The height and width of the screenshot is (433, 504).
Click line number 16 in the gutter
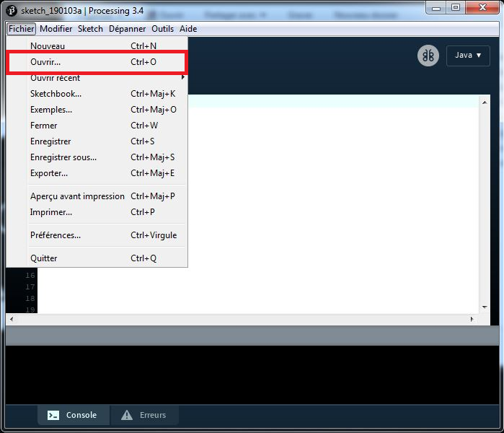(30, 276)
